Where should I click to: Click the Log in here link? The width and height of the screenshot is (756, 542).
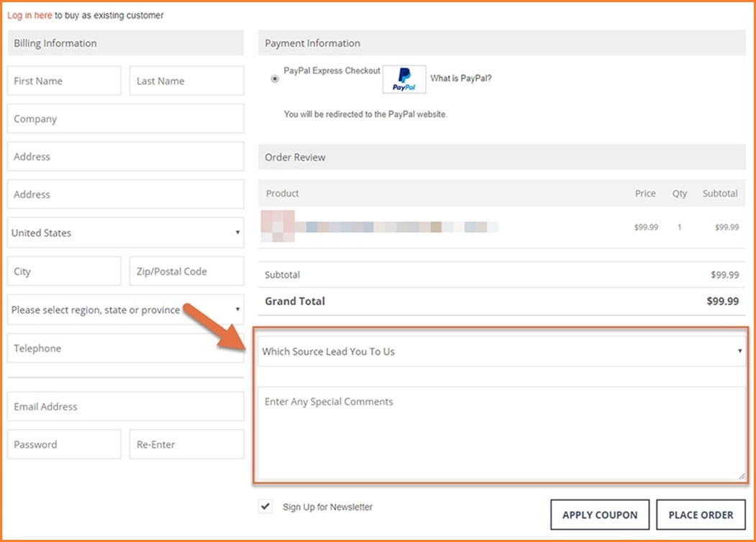tap(29, 15)
